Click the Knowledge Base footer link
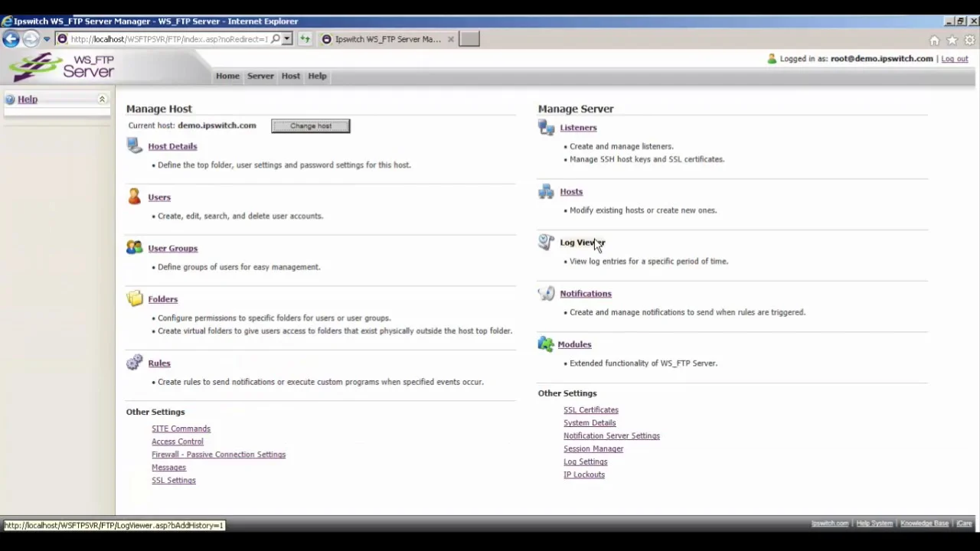The width and height of the screenshot is (980, 551). pyautogui.click(x=924, y=523)
